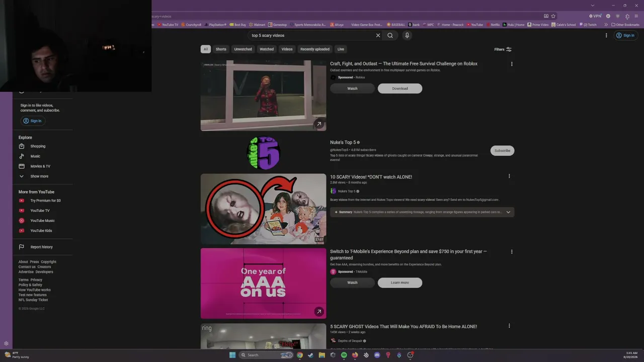
Task: Open Nuke's Top 5 channel avatar
Action: pyautogui.click(x=263, y=152)
